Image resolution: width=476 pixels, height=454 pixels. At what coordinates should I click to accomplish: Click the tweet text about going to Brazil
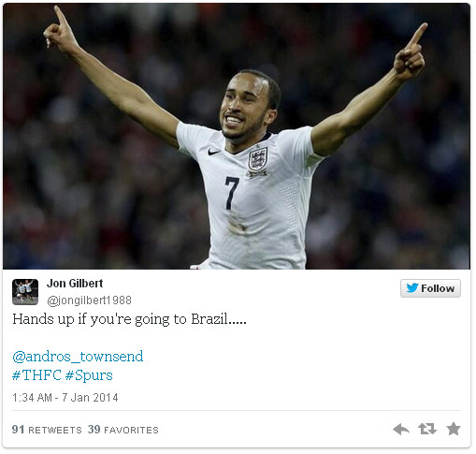point(129,319)
